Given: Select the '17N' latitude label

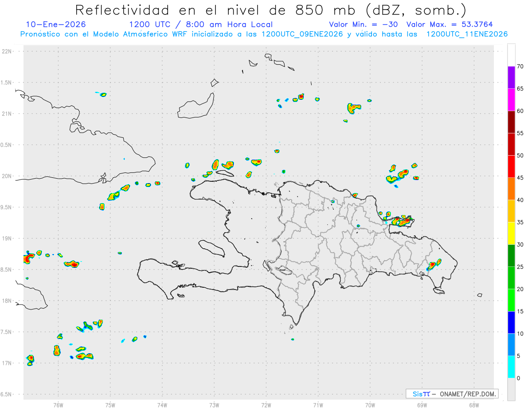Looking at the screenshot, I should coord(7,363).
